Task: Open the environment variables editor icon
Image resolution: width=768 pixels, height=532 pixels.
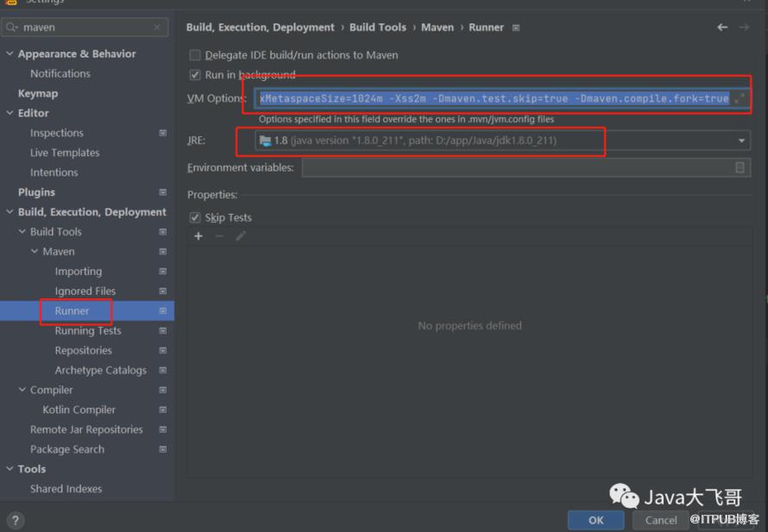Action: click(740, 167)
